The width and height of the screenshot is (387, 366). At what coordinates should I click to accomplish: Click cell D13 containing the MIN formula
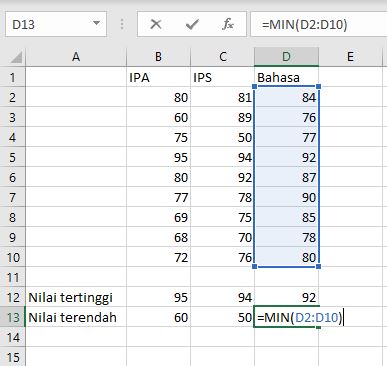point(286,317)
